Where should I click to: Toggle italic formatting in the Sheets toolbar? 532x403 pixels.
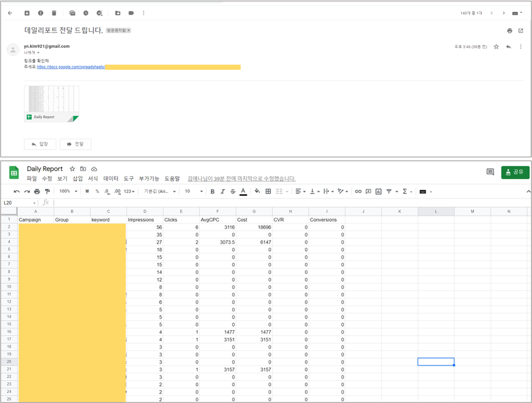tap(223, 192)
